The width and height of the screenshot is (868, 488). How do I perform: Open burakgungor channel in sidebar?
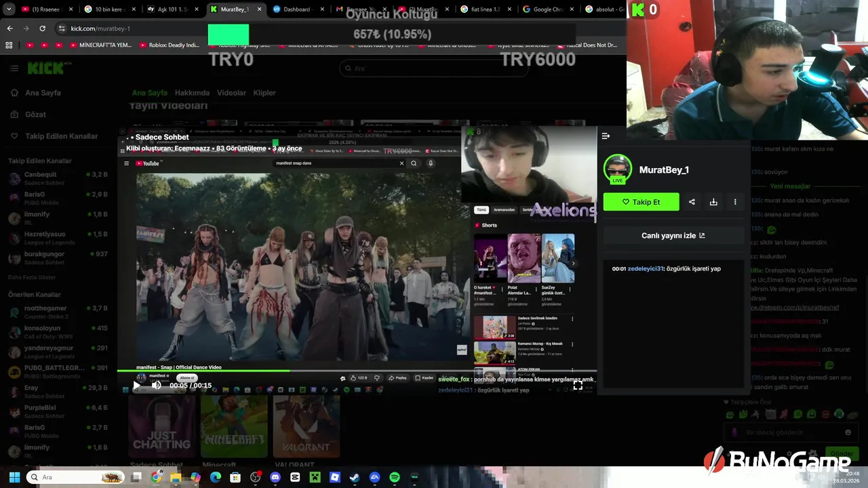tap(58, 258)
